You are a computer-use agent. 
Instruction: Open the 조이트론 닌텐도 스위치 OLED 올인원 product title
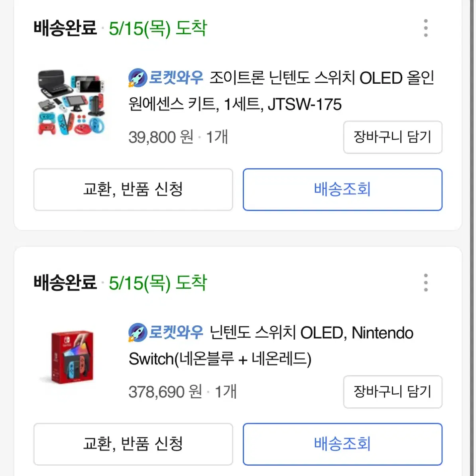[281, 91]
